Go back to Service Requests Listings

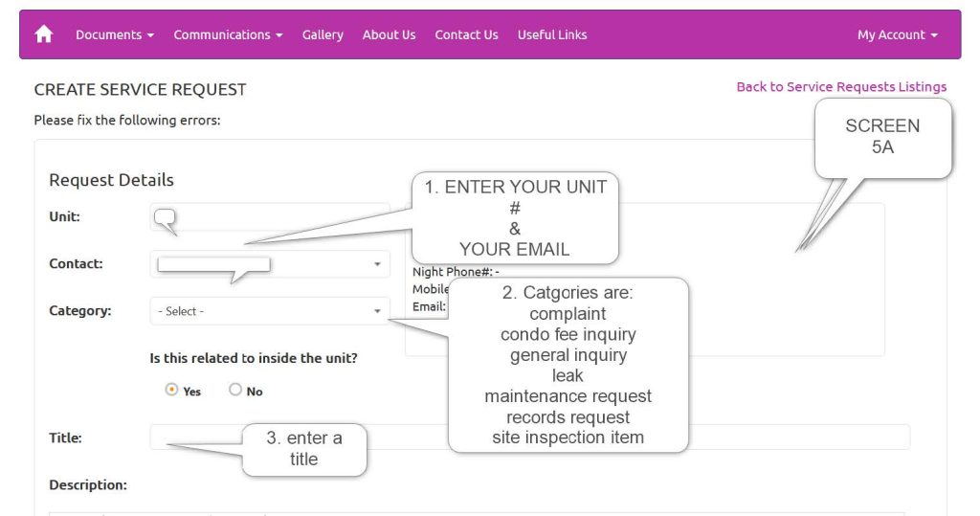point(841,87)
